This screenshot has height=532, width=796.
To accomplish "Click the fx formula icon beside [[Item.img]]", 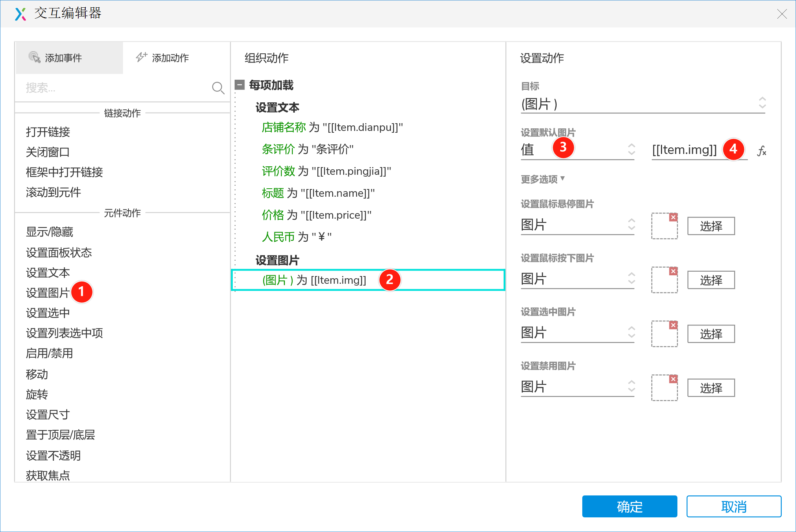I will click(x=762, y=150).
